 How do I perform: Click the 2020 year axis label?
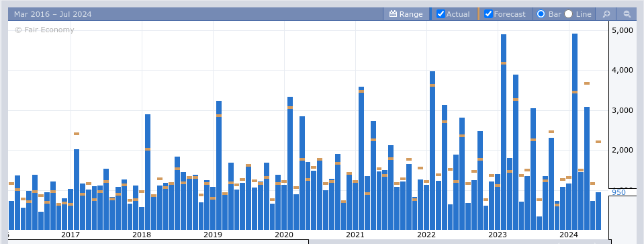284,235
